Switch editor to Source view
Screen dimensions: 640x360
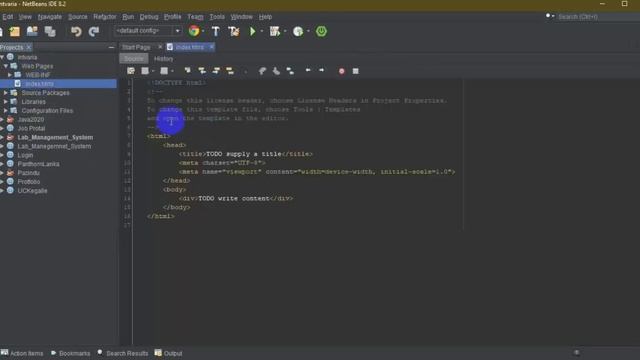[133, 59]
